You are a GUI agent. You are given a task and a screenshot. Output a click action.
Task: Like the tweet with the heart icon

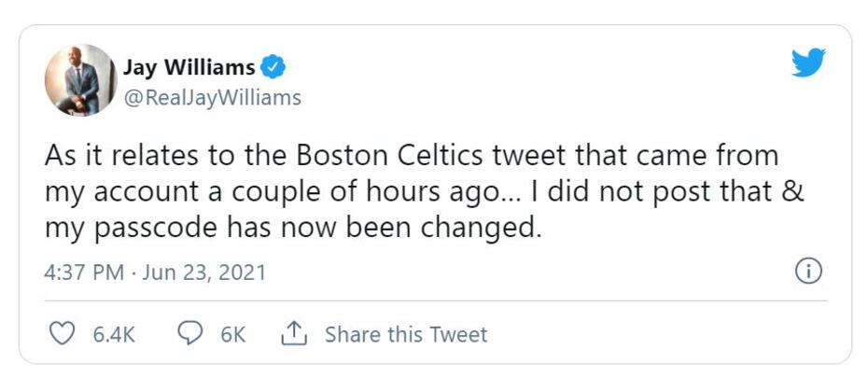61,334
